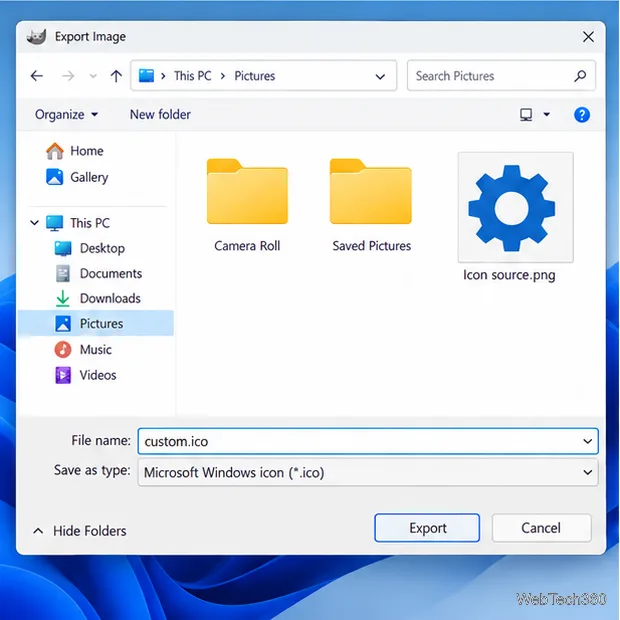Open the Organize menu
Viewport: 620px width, 620px height.
point(66,115)
